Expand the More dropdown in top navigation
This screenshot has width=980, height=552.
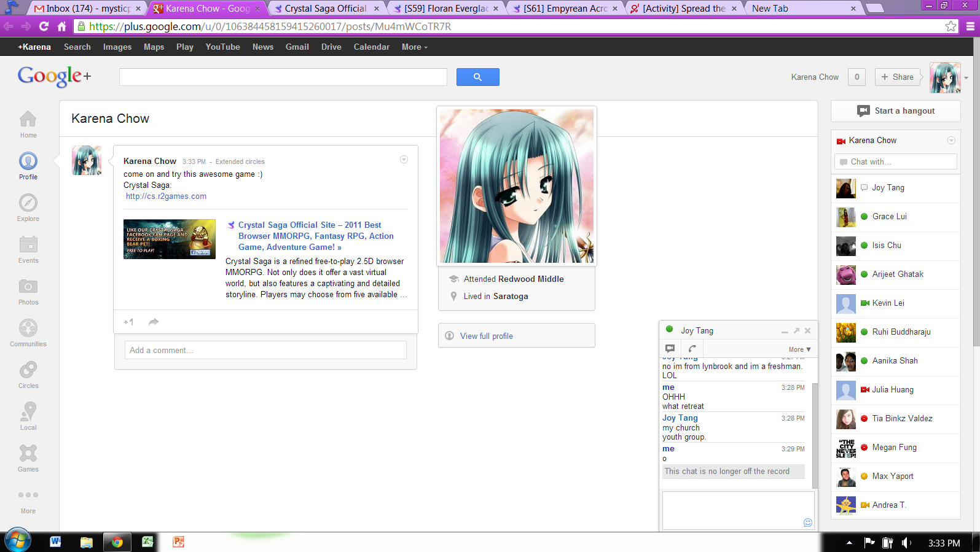tap(414, 47)
